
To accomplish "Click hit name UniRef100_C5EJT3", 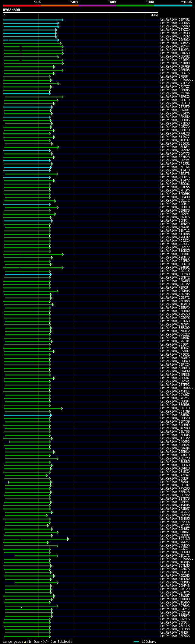I will (175, 104).
